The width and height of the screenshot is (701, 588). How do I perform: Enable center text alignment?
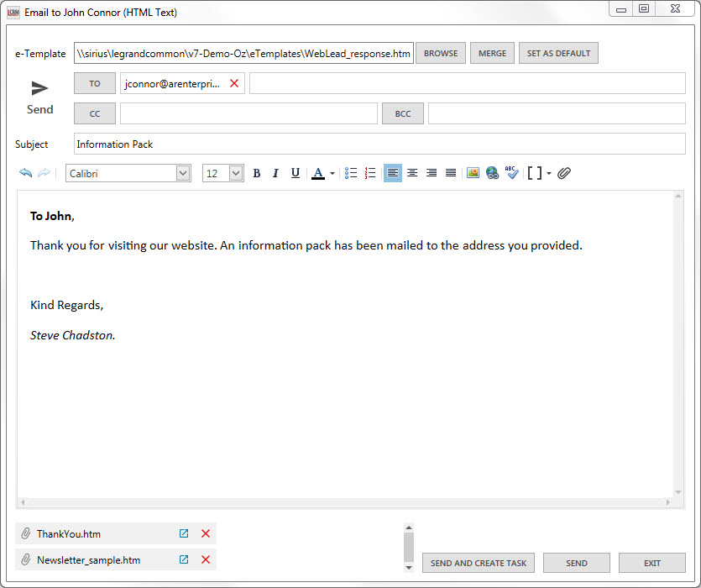tap(412, 173)
